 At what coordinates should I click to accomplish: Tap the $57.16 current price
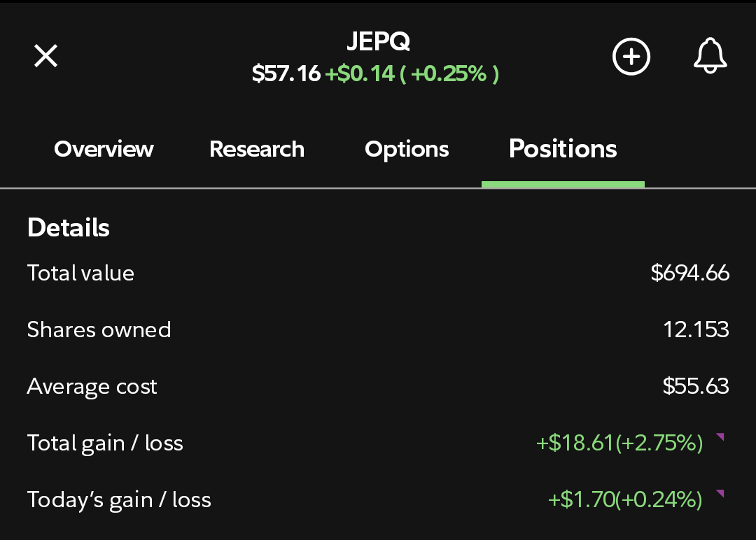[x=286, y=73]
